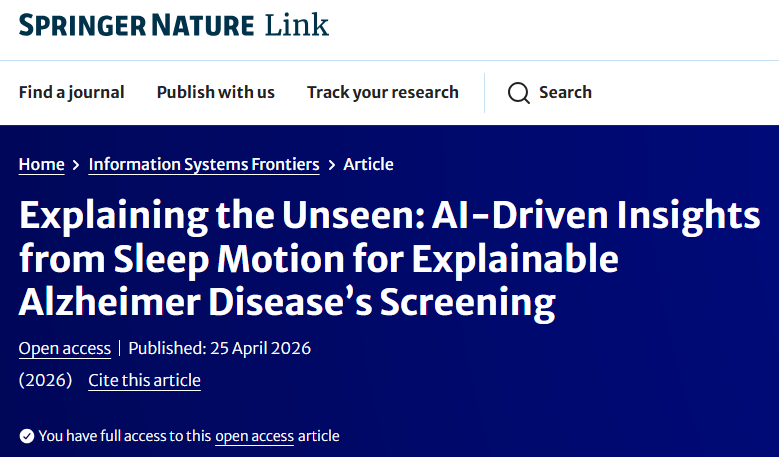
Task: Go to Home via the breadcrumb
Action: tap(41, 164)
